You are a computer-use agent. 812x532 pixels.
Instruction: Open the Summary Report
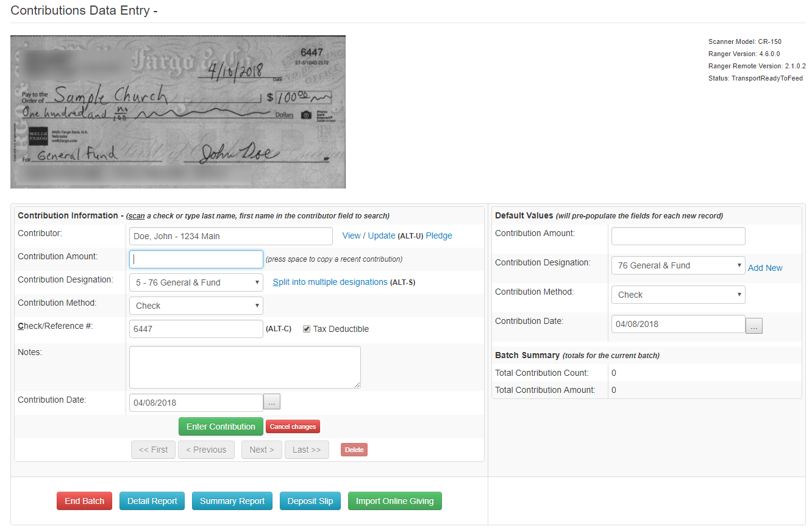pos(232,500)
